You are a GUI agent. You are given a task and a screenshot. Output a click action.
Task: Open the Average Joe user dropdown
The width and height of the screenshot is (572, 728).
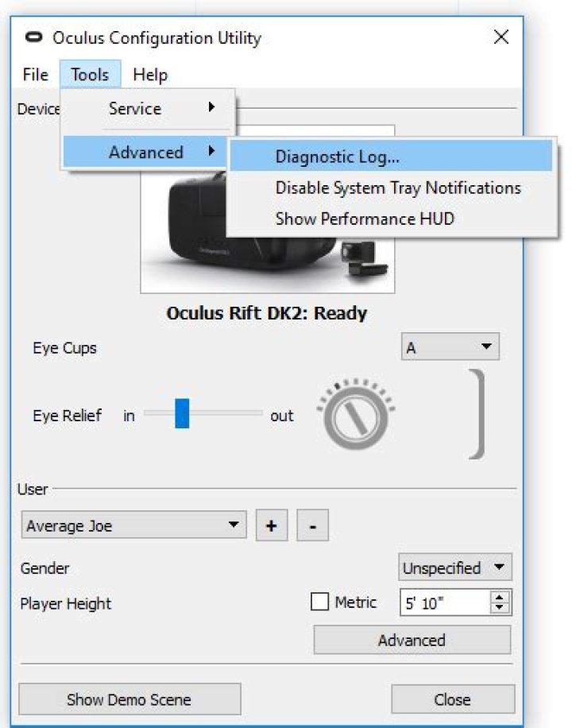pyautogui.click(x=133, y=525)
